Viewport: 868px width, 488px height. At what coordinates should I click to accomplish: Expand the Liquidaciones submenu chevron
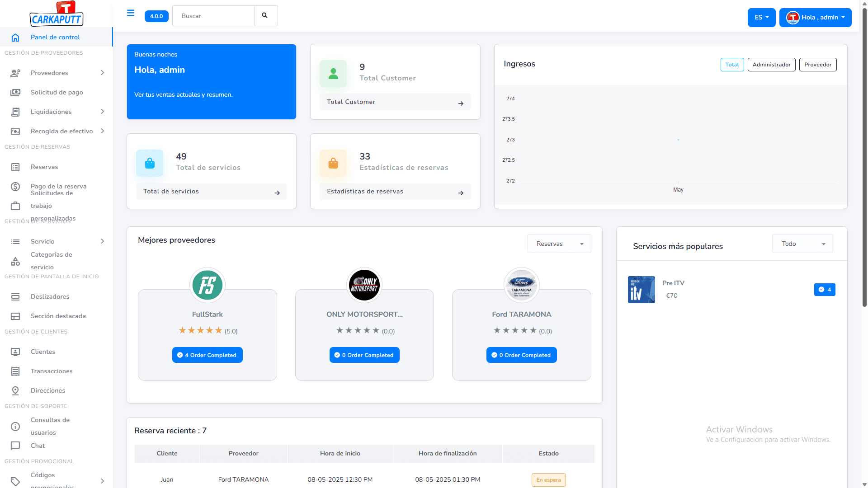tap(103, 112)
